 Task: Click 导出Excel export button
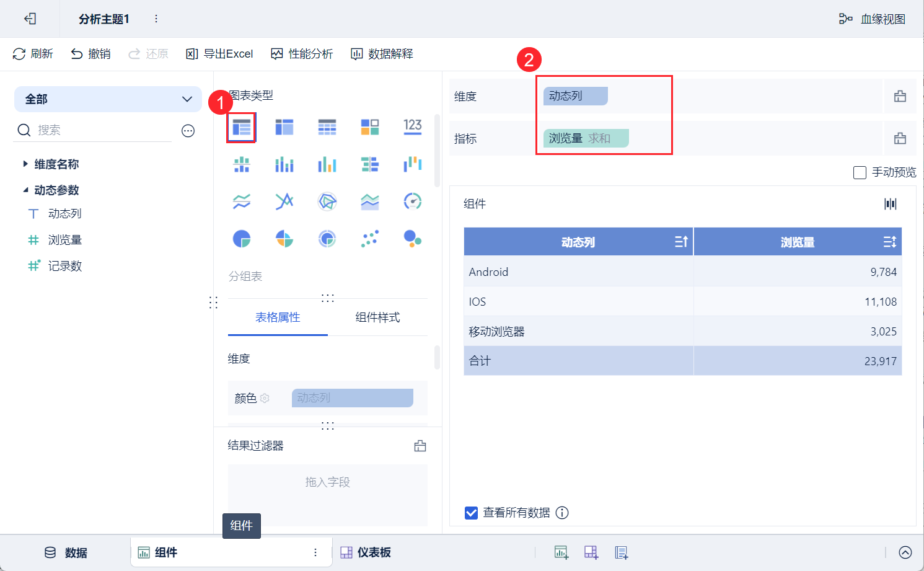click(x=219, y=54)
